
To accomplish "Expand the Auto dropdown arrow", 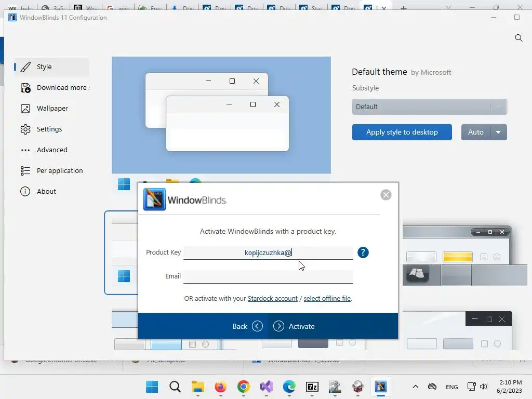I will tap(498, 132).
